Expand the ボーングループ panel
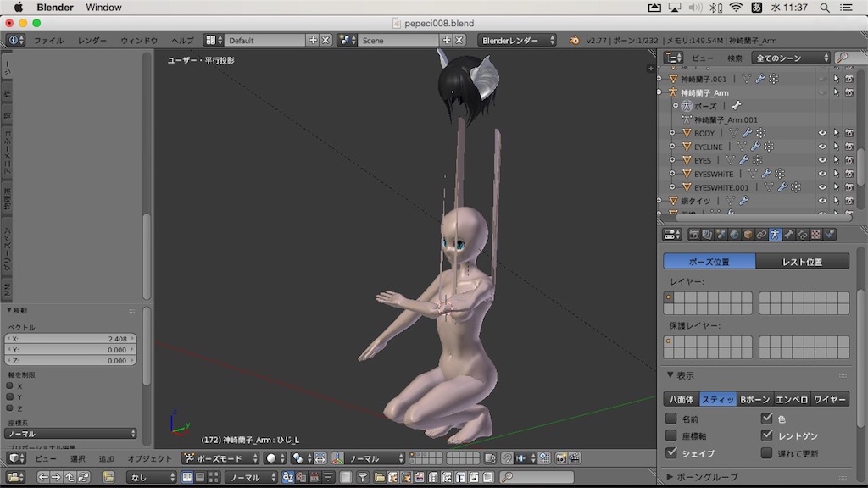 pos(670,476)
